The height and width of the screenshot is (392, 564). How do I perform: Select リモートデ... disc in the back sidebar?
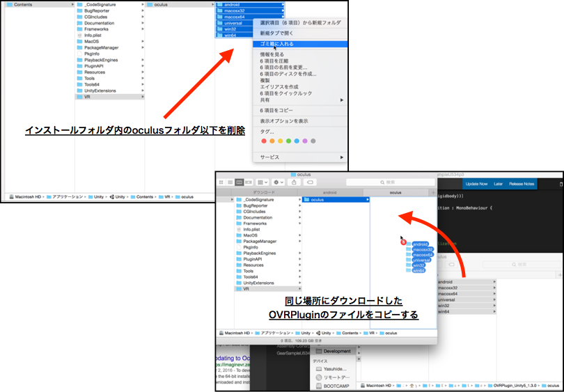[x=332, y=377]
